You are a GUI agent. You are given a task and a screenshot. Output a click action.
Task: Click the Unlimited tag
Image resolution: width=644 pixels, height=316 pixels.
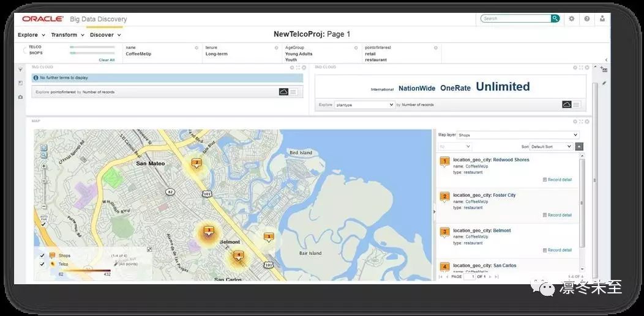click(503, 86)
